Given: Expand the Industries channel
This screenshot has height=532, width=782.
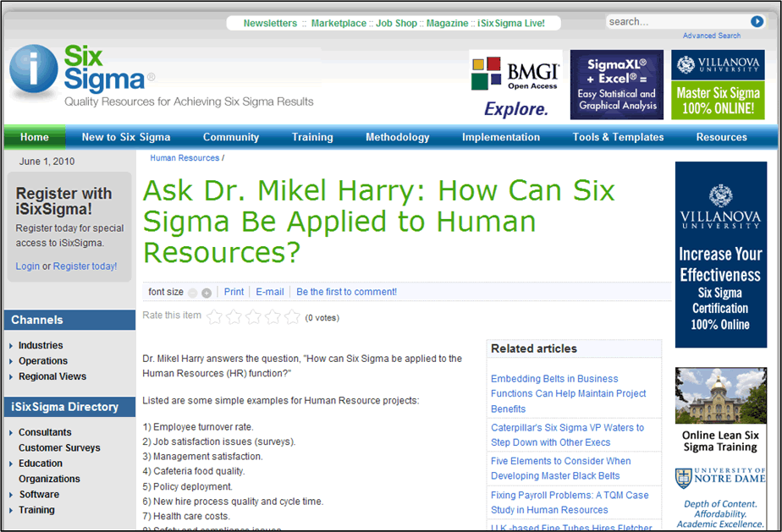Looking at the screenshot, I should click(x=41, y=345).
